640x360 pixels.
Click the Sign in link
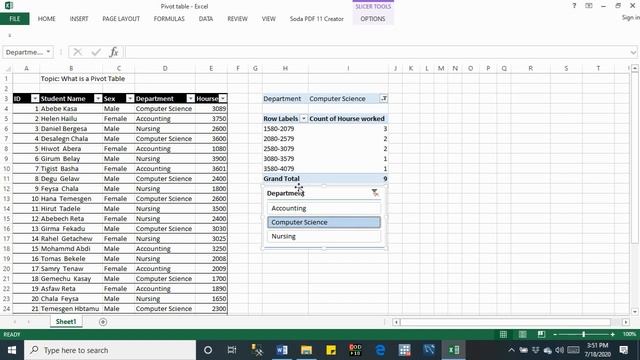point(630,18)
